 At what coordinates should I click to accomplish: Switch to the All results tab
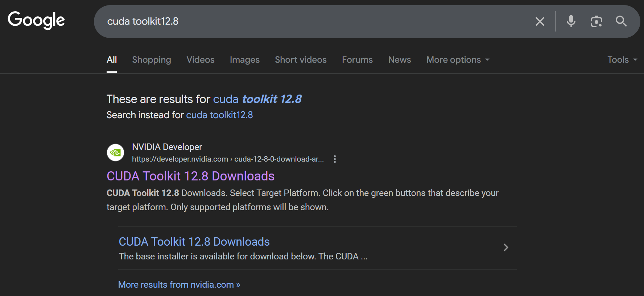112,60
